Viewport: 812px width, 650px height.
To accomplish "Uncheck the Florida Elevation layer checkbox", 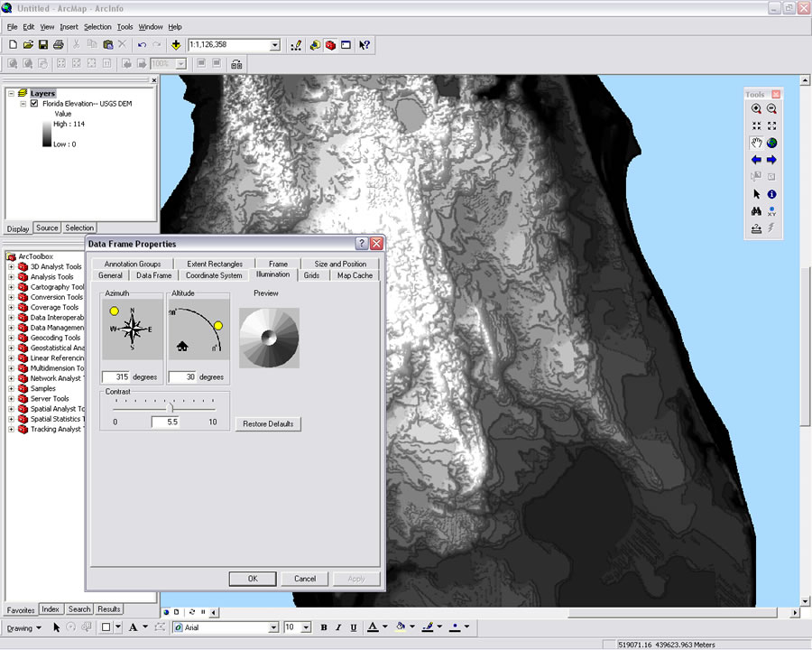I will (x=34, y=104).
